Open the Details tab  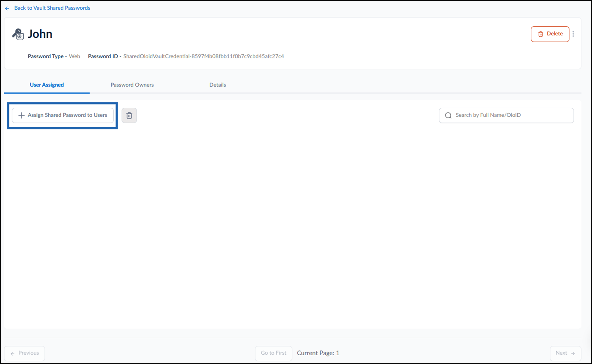point(218,85)
